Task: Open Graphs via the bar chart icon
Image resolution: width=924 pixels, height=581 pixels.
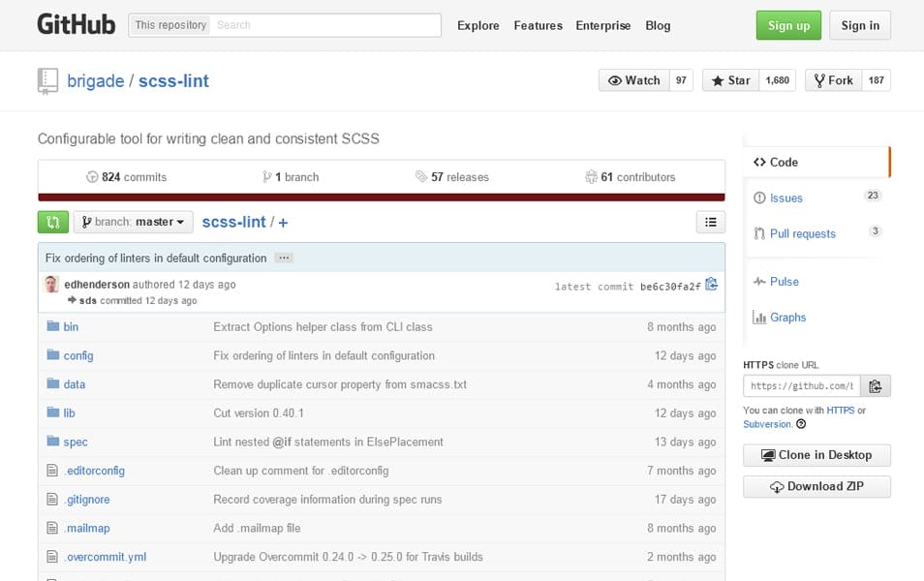Action: (758, 317)
